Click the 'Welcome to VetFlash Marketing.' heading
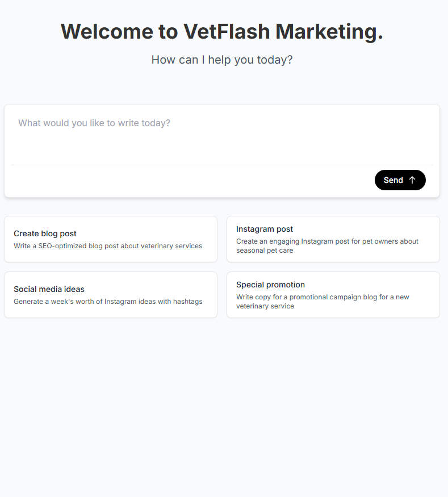Viewport: 448px width, 497px height. [222, 31]
